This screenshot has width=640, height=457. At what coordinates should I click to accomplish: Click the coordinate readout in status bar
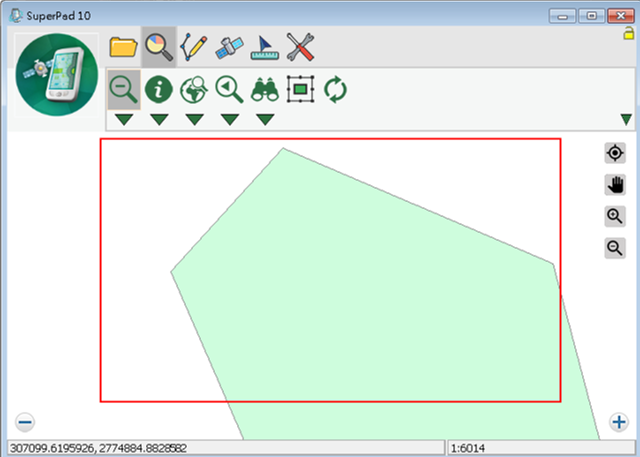(x=226, y=448)
